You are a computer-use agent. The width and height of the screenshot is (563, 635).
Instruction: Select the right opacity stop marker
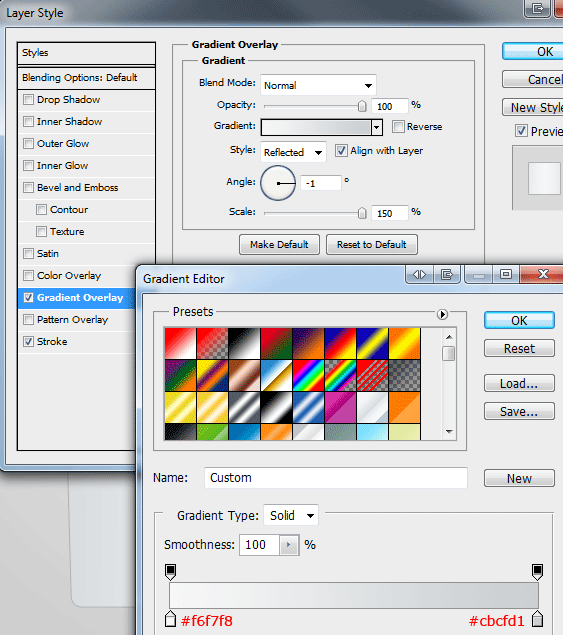click(x=537, y=571)
